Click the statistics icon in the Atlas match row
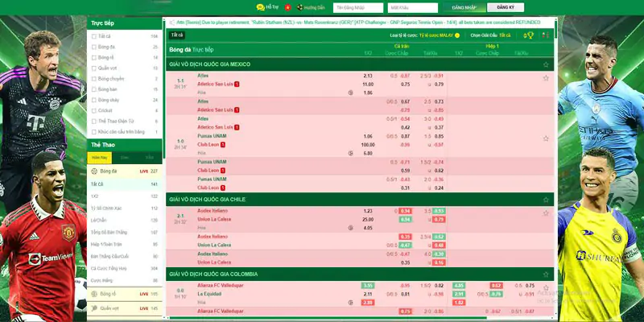This screenshot has height=322, width=644. [349, 93]
